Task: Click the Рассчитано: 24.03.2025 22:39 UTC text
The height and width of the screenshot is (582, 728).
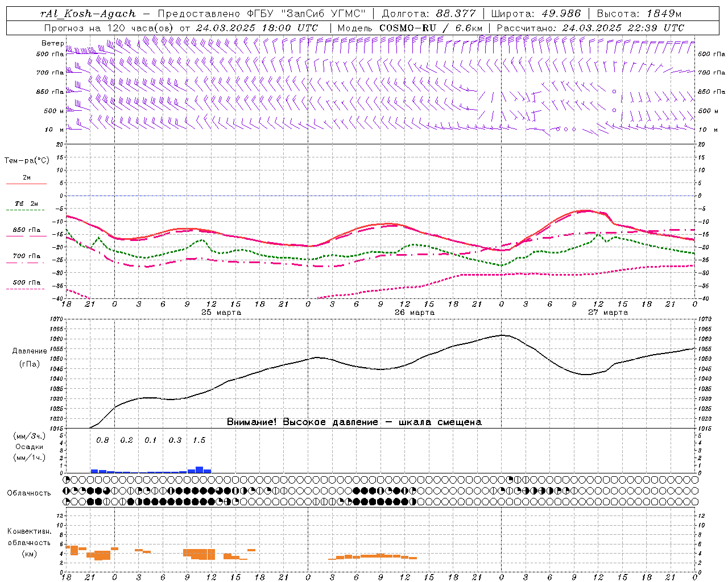Action: (x=590, y=28)
